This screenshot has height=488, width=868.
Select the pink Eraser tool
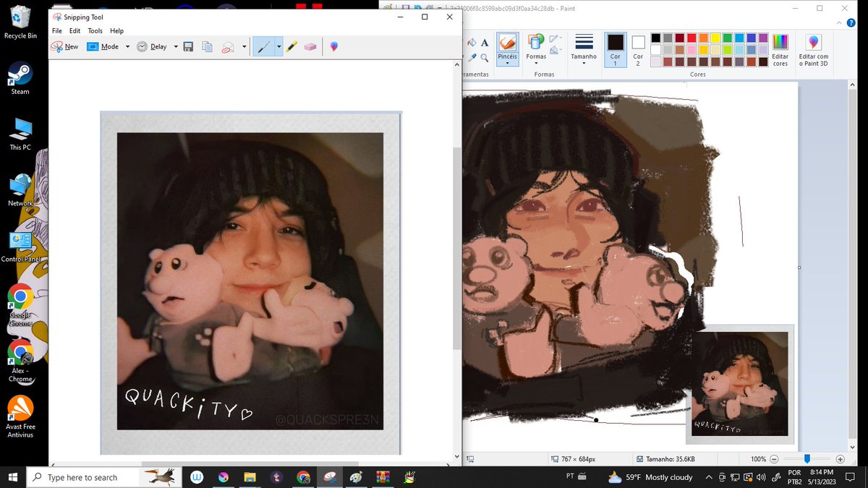310,46
